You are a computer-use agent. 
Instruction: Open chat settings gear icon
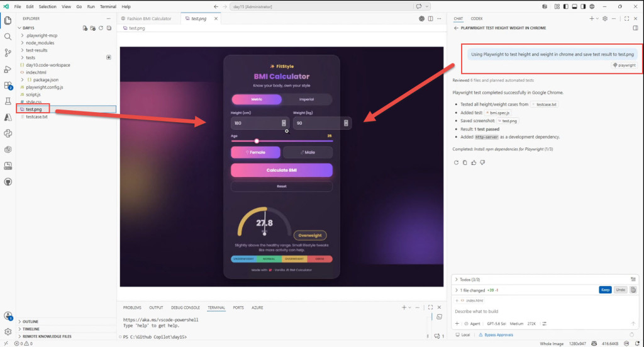coord(604,18)
